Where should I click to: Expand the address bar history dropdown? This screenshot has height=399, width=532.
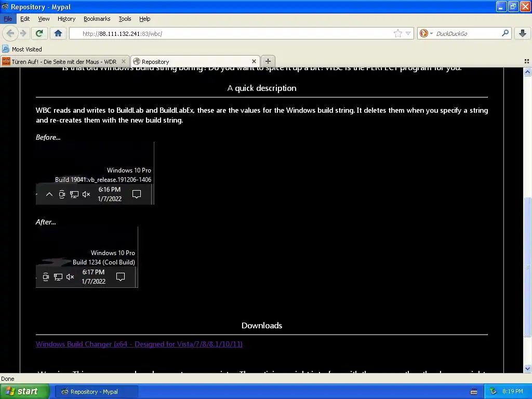click(x=408, y=33)
